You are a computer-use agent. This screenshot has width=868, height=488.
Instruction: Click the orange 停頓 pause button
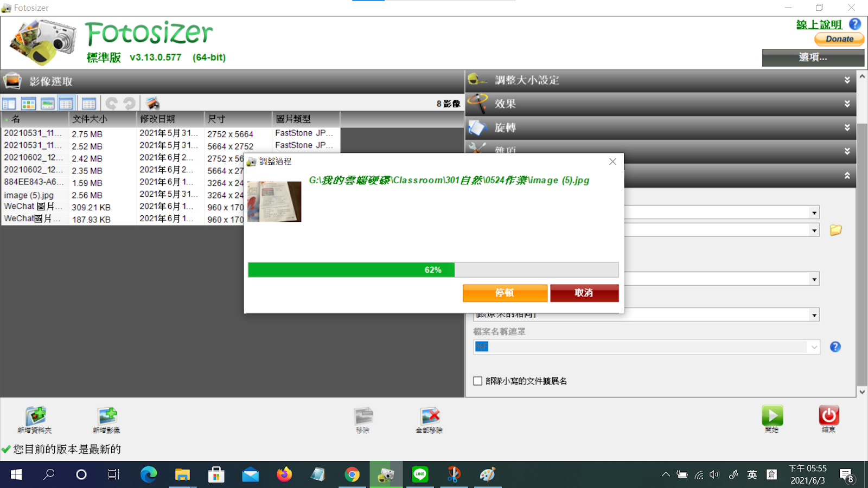click(x=505, y=293)
